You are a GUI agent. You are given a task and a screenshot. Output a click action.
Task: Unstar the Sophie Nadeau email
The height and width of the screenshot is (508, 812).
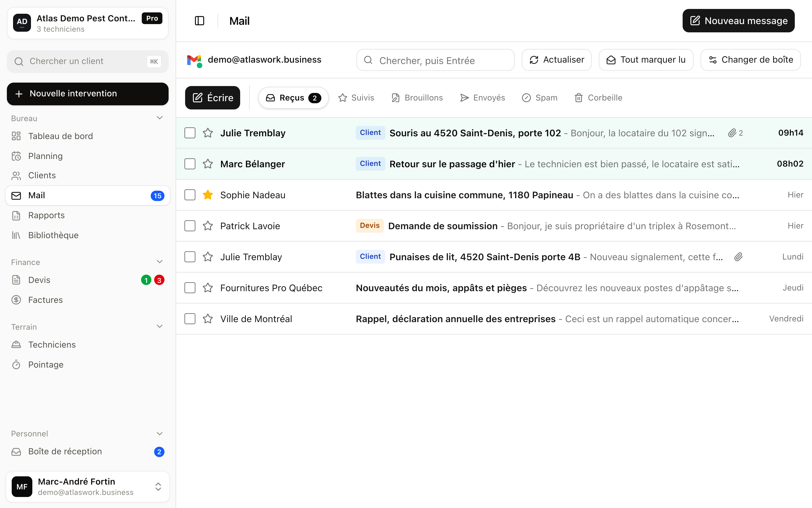pyautogui.click(x=208, y=195)
